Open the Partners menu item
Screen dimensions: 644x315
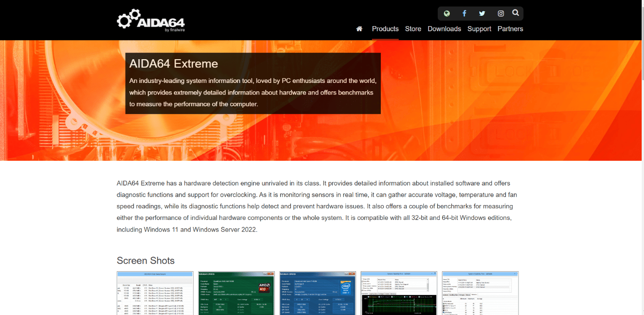point(510,29)
